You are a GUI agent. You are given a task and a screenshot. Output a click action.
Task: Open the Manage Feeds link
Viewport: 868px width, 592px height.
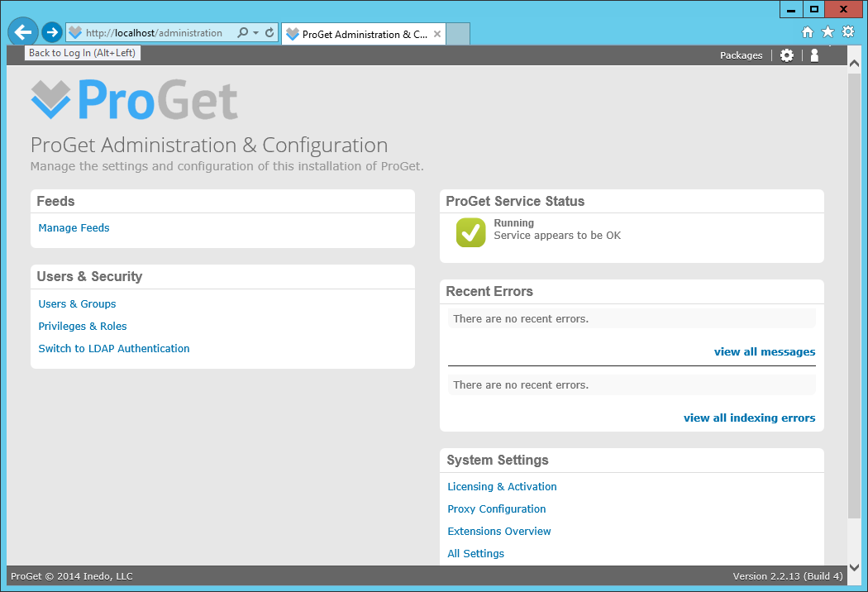pos(74,227)
